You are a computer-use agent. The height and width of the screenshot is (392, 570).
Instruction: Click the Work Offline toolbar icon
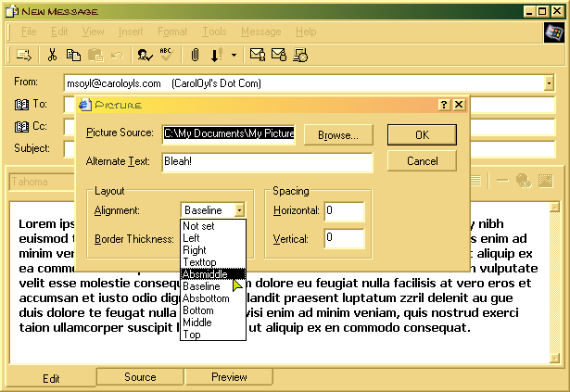point(300,56)
